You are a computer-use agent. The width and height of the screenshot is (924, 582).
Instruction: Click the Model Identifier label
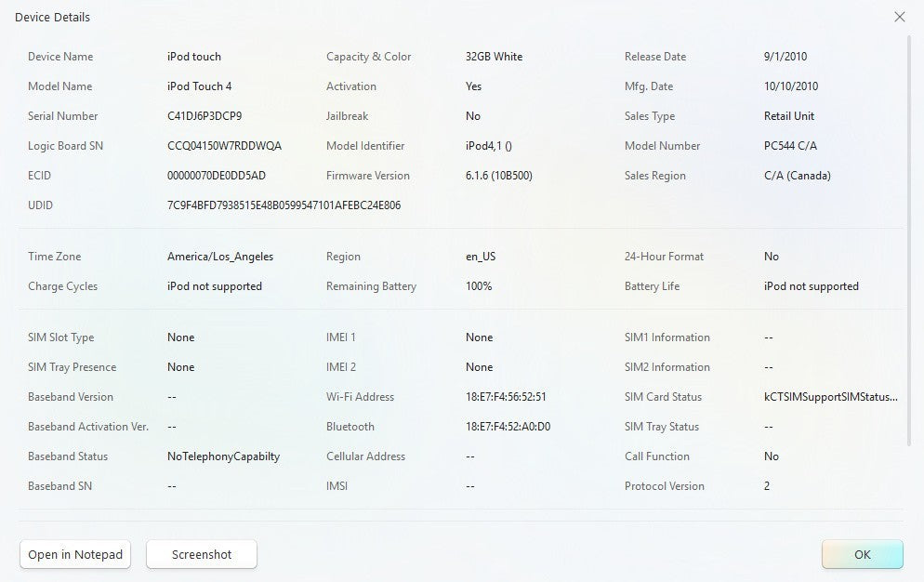(365, 146)
